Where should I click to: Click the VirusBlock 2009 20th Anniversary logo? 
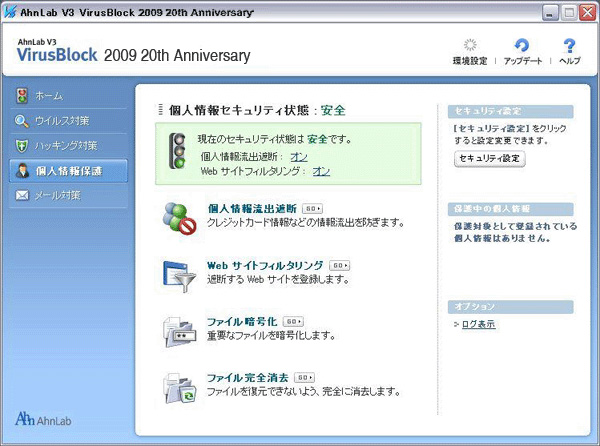pyautogui.click(x=134, y=51)
